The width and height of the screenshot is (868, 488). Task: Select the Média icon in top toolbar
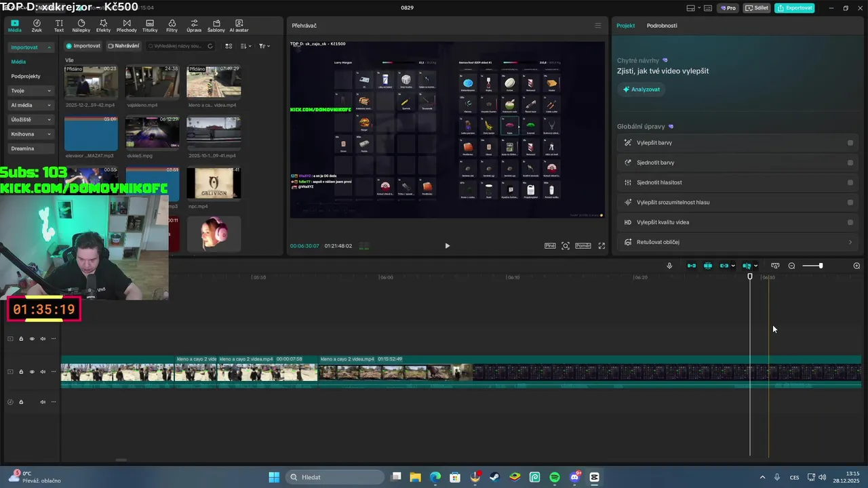14,26
